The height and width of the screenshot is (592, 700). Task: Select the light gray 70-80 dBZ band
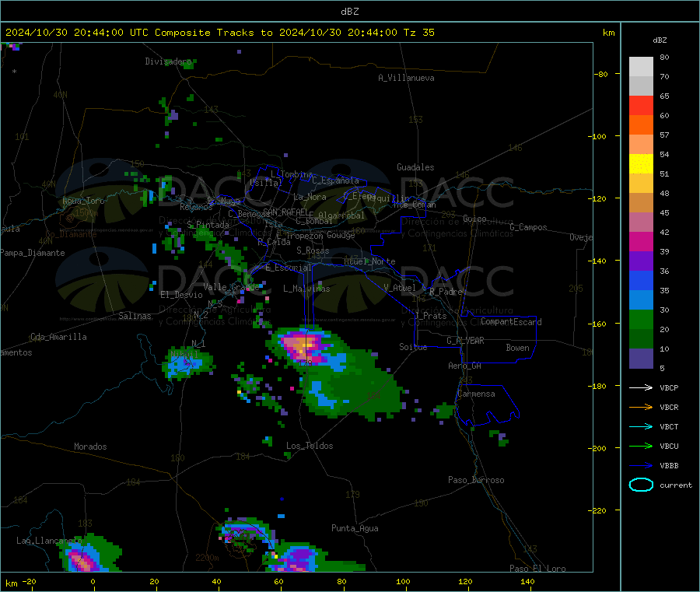[x=641, y=67]
